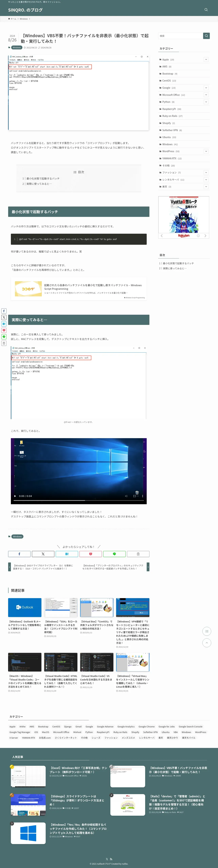Open the ココログ Windows Script Programming link card
Image resolution: width=218 pixels, height=868 pixels.
pyautogui.click(x=79, y=289)
